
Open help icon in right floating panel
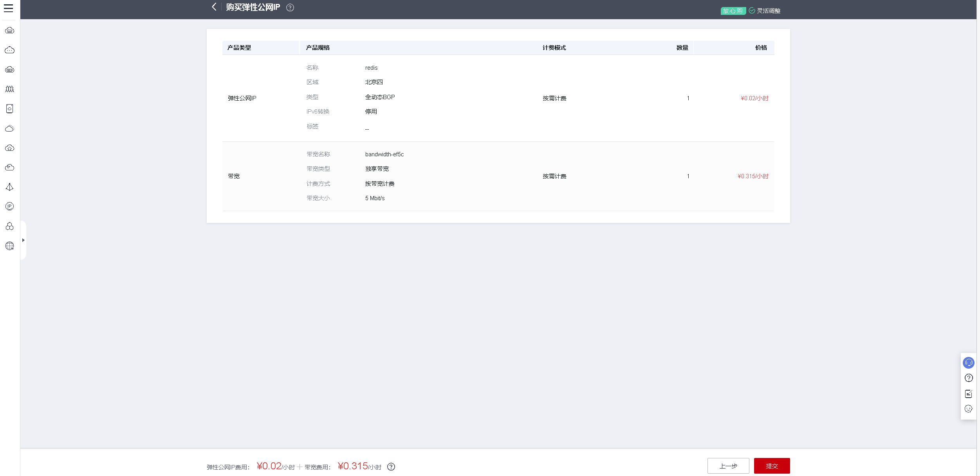click(968, 378)
